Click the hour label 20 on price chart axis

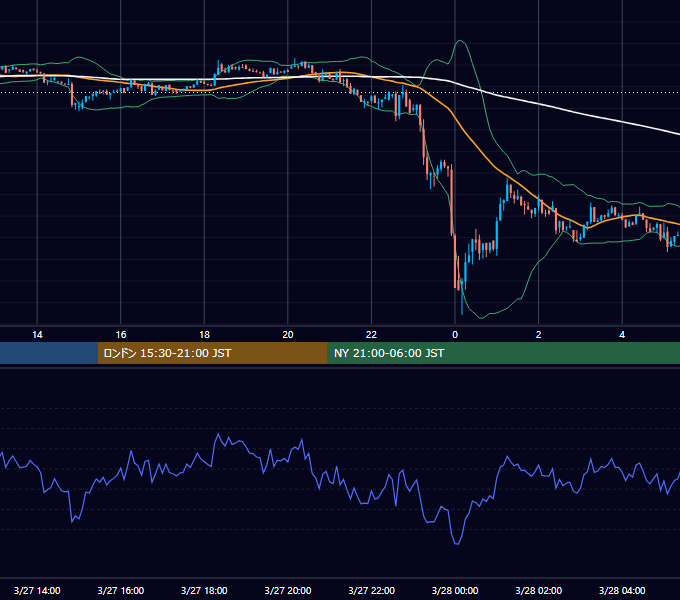click(288, 334)
